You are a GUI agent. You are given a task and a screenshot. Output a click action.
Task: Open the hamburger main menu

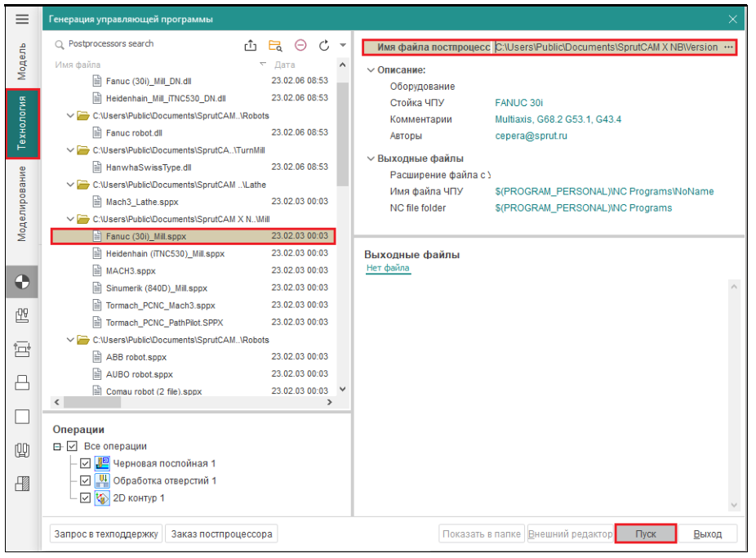point(22,19)
